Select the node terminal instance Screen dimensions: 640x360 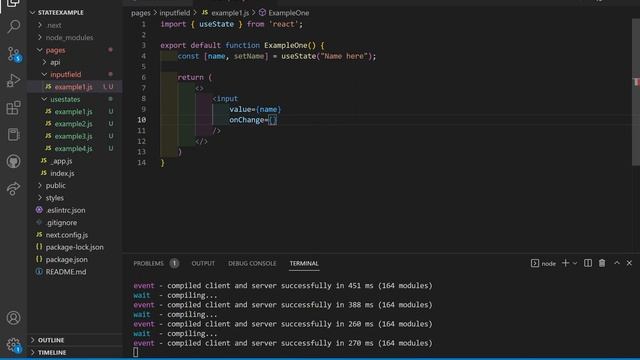[x=543, y=264]
